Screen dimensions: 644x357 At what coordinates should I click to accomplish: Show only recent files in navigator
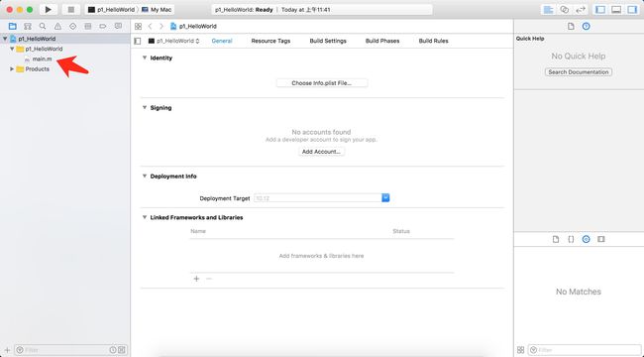pos(113,350)
